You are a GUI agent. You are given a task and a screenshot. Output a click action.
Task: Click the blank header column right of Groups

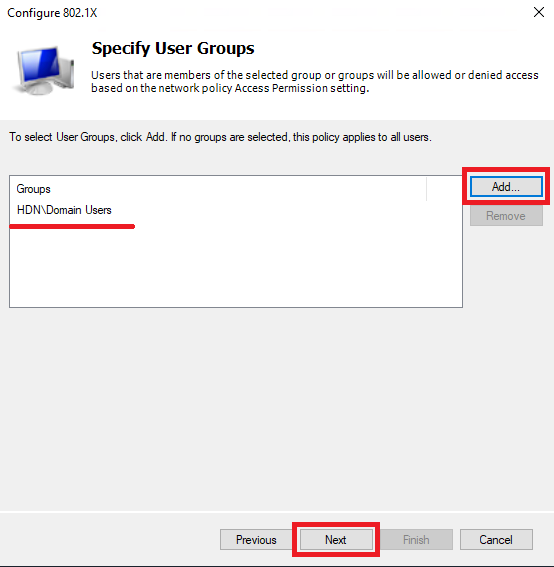(x=444, y=189)
